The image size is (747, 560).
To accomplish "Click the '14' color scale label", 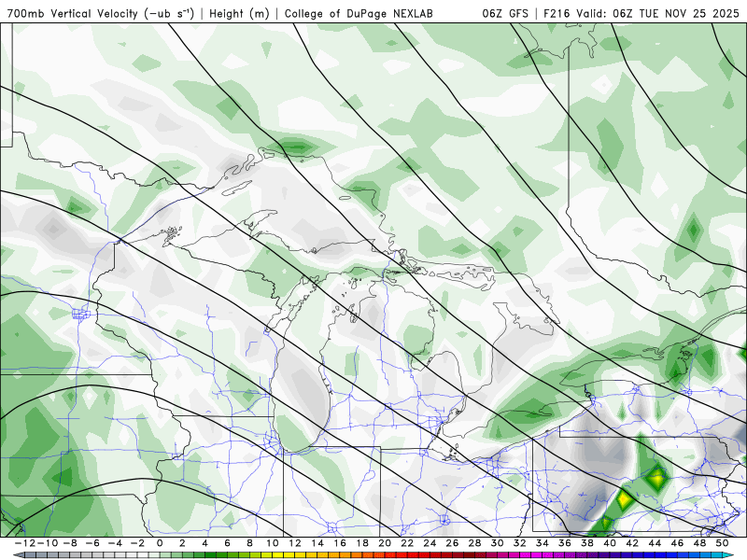I will (317, 543).
